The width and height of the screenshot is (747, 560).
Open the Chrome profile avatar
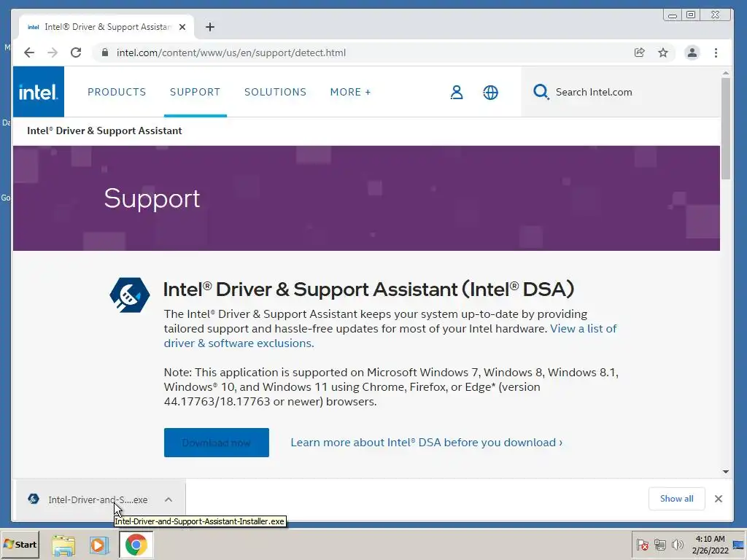click(x=692, y=52)
